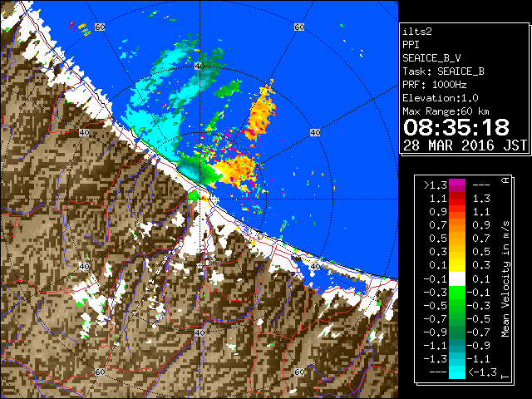Click the letter "A" beside the legend
The width and height of the screenshot is (532, 399).
tap(506, 180)
